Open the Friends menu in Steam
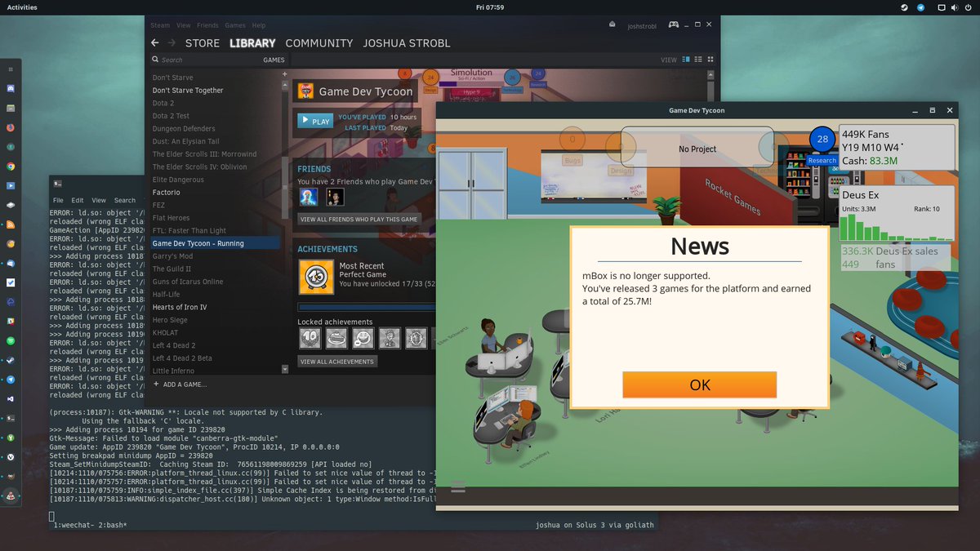Image resolution: width=980 pixels, height=551 pixels. (207, 25)
